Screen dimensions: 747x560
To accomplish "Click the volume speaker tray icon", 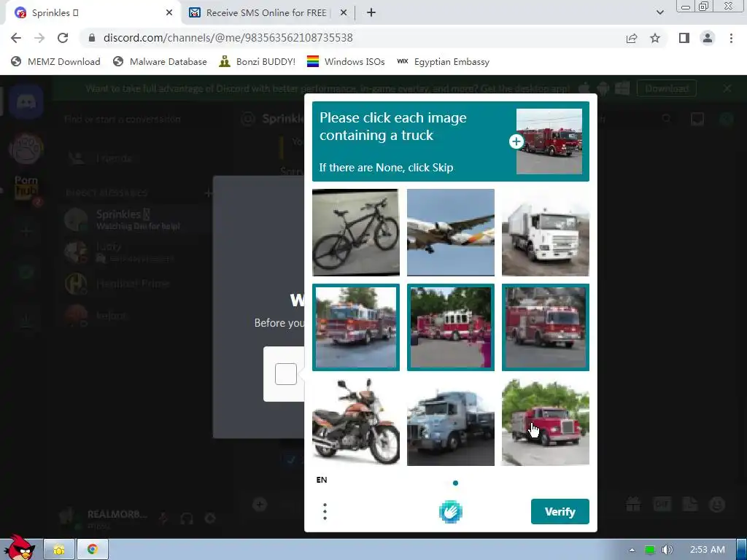I will tap(667, 550).
